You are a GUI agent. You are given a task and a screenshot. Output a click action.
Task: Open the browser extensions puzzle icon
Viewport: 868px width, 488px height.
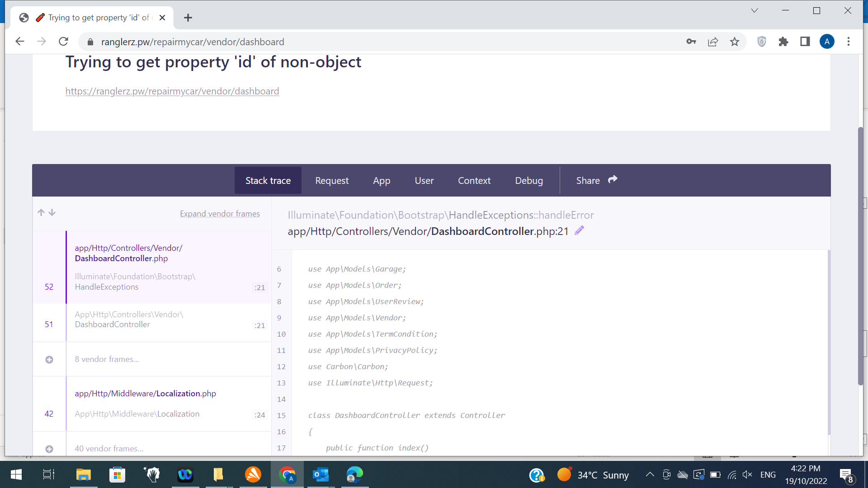(x=783, y=42)
